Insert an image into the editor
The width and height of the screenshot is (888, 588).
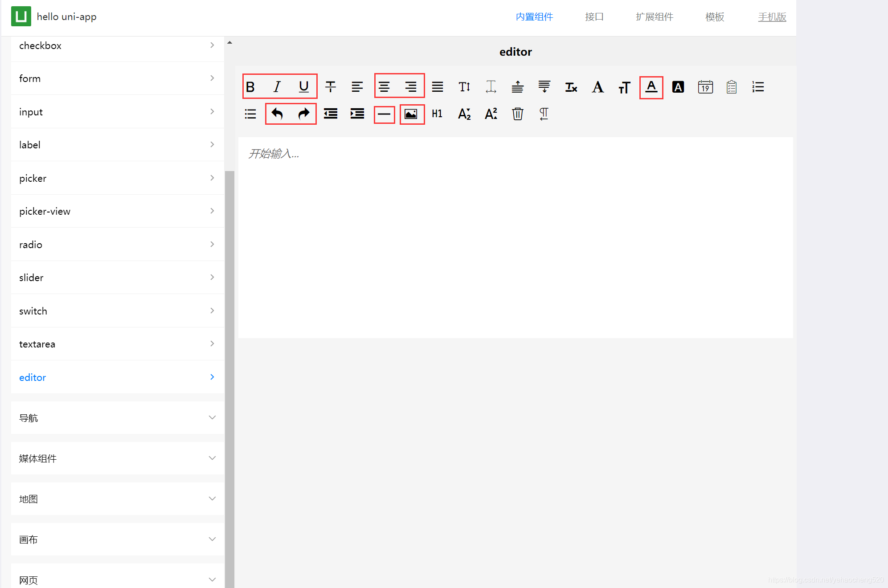(411, 114)
